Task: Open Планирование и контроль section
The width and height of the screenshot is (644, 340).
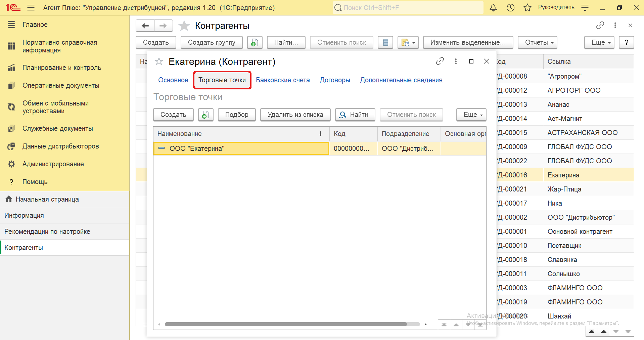Action: tap(64, 68)
